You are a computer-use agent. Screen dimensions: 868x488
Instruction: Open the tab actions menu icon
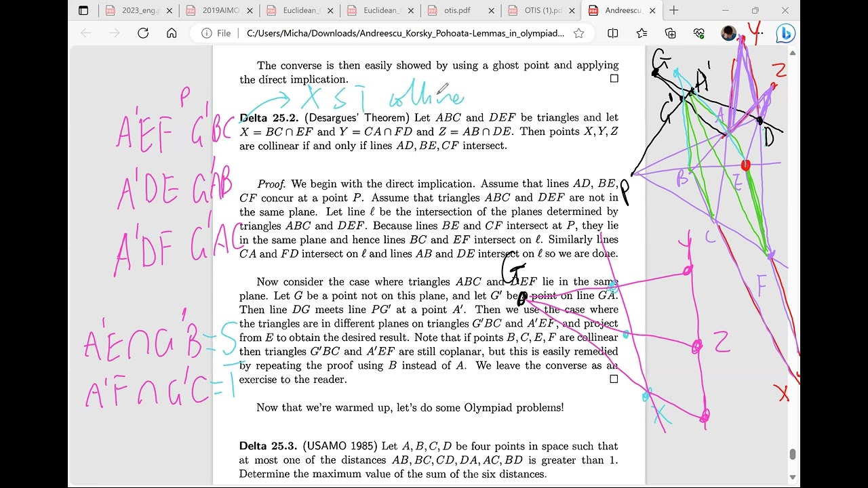click(x=83, y=10)
